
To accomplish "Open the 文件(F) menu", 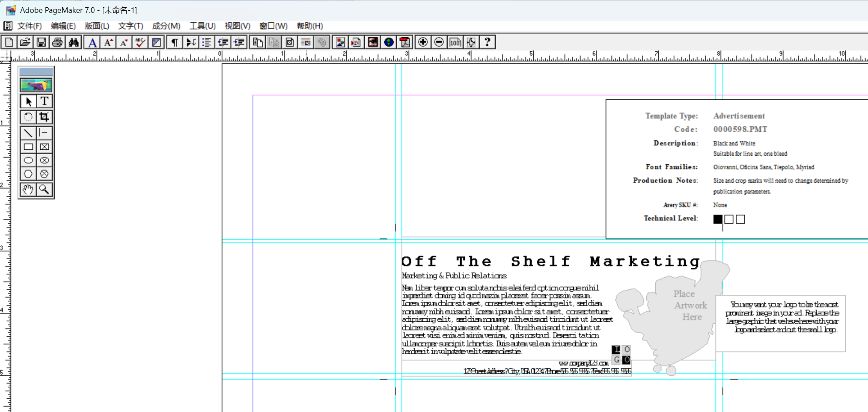I will (30, 26).
